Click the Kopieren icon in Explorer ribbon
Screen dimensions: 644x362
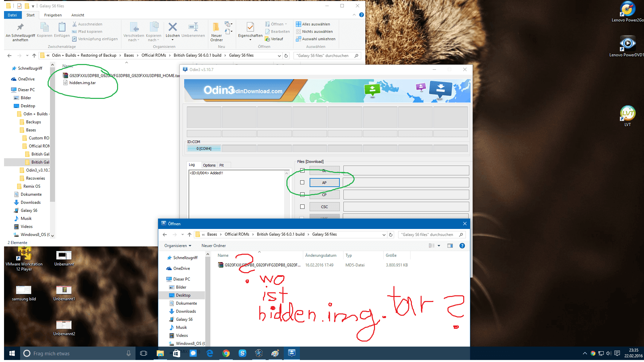pos(44,30)
